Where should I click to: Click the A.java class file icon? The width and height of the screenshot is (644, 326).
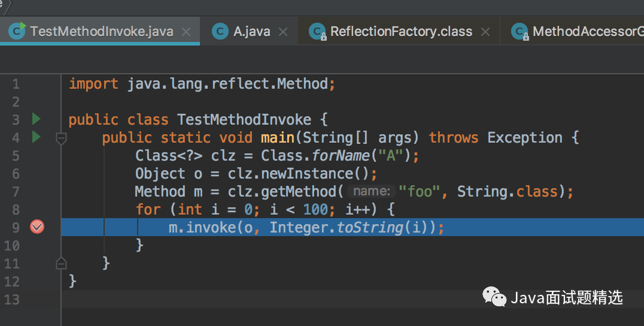tap(220, 31)
